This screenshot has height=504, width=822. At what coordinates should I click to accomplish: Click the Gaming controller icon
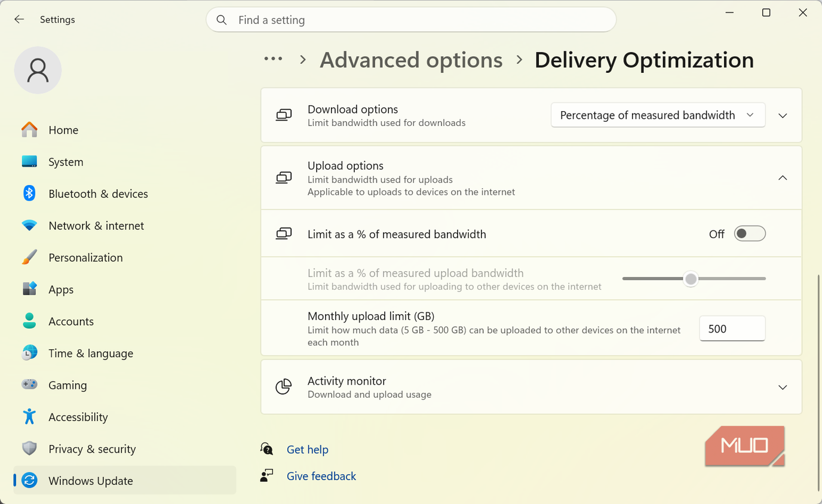pos(29,385)
